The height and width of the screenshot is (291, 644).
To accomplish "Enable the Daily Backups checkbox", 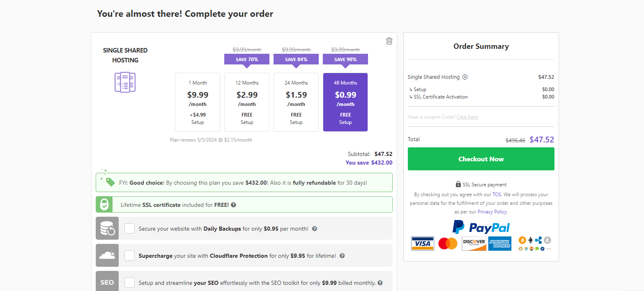I will point(130,228).
